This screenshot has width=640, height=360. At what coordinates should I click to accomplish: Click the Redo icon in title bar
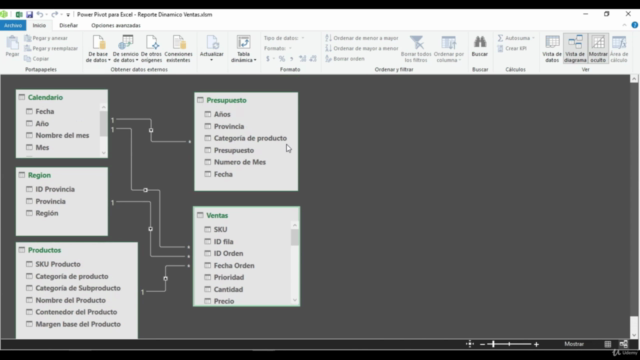54,14
